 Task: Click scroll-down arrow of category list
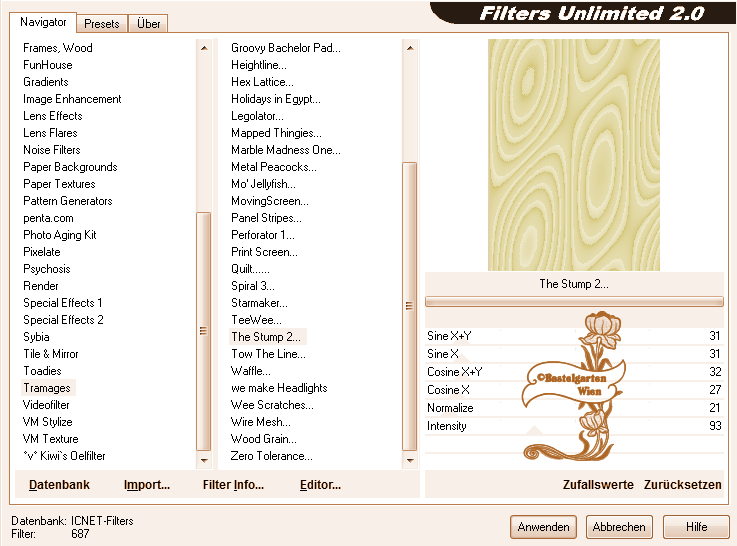point(204,460)
